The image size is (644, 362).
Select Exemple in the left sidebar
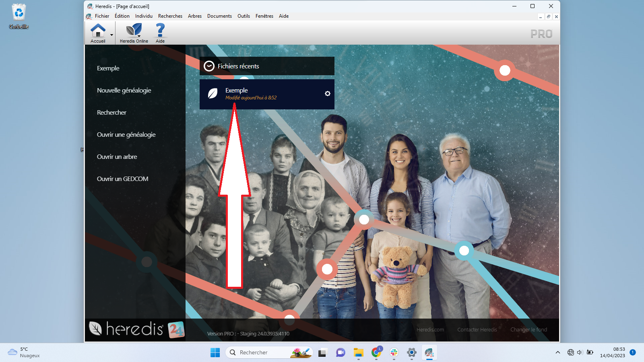108,68
